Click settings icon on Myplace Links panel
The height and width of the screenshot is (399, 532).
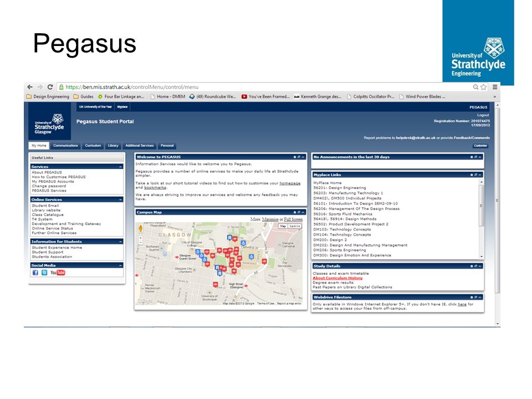click(472, 175)
